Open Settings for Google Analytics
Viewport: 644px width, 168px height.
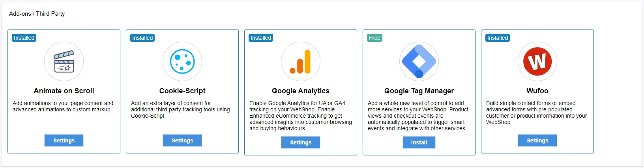point(301,142)
